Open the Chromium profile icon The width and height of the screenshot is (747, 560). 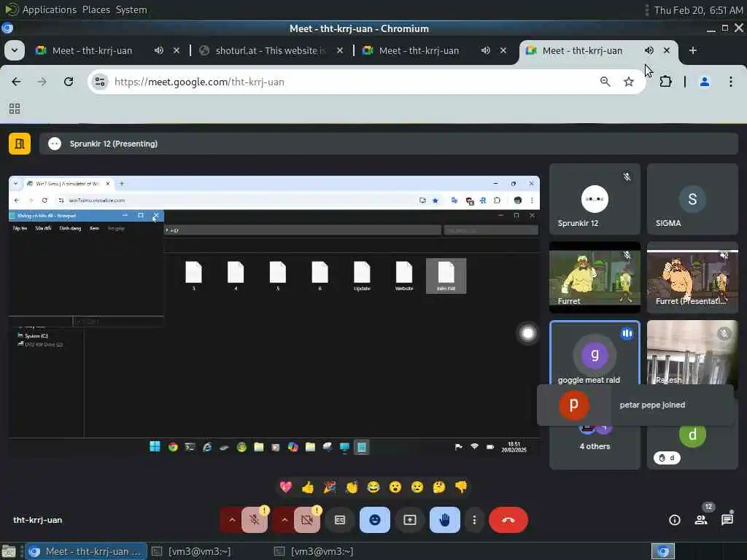(705, 82)
